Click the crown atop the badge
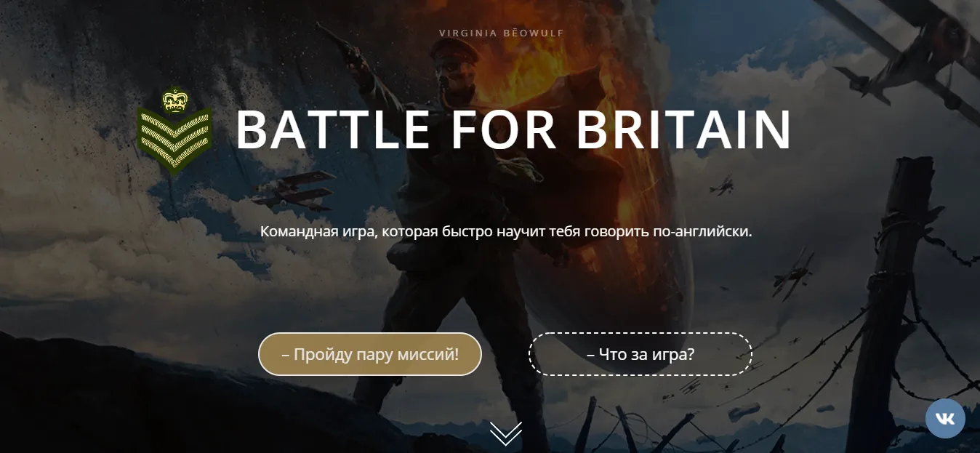Screen dimensions: 980x453 coord(174,100)
